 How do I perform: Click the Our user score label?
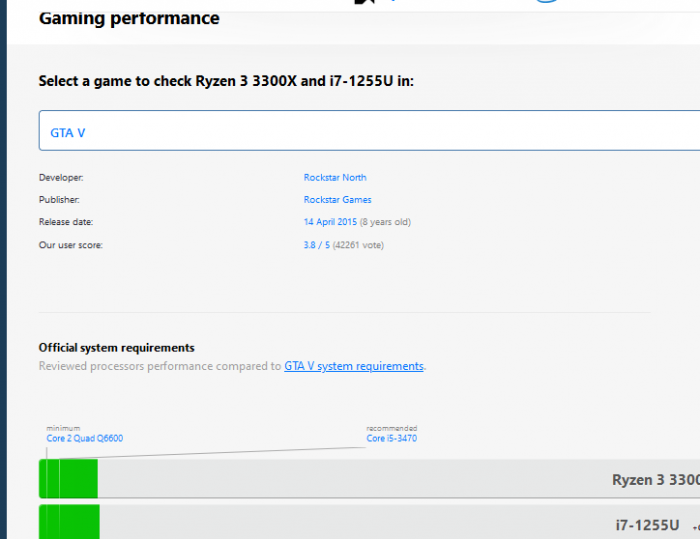point(70,245)
